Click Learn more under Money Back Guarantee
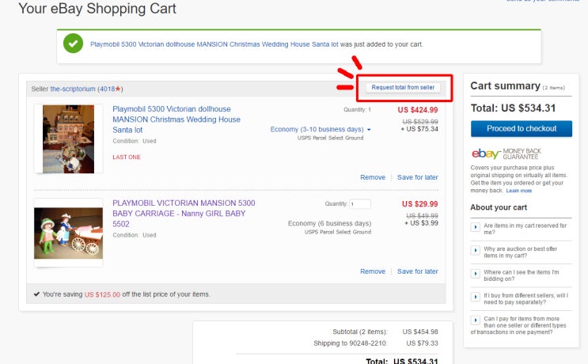The height and width of the screenshot is (364, 588). [x=519, y=191]
